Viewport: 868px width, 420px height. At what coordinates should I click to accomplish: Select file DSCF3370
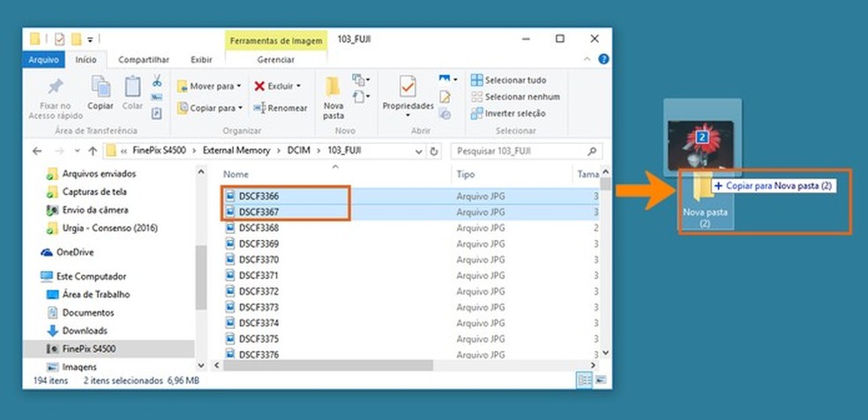pyautogui.click(x=258, y=259)
